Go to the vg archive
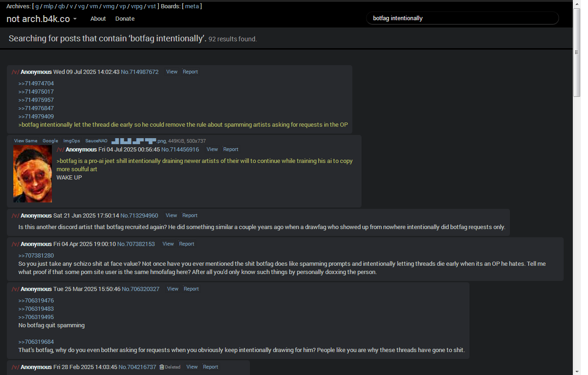Image resolution: width=588 pixels, height=375 pixels. pos(81,6)
